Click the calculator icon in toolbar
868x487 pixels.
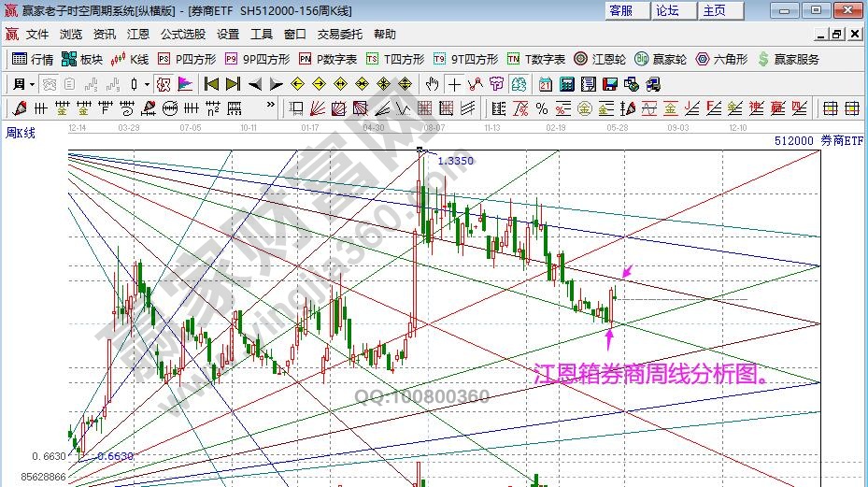tap(566, 84)
